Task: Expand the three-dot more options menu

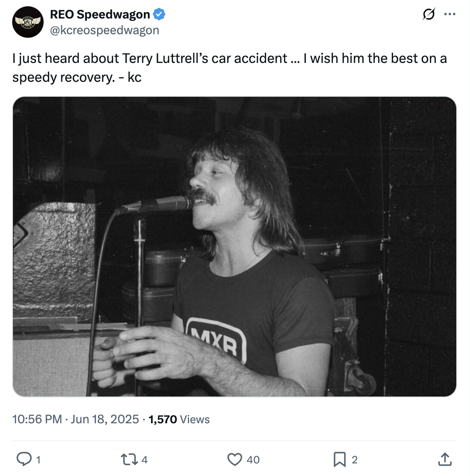Action: [x=450, y=15]
